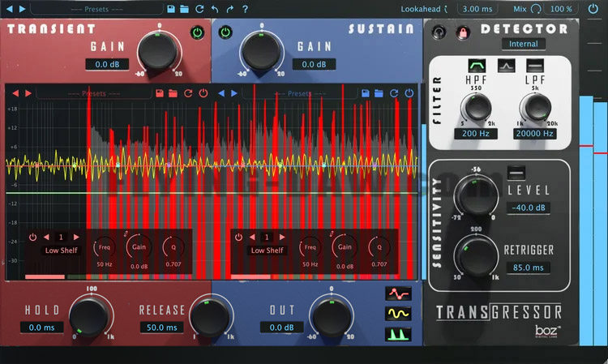Open the main Presets dropdown
Screen dimensions: 608x364
pos(96,9)
